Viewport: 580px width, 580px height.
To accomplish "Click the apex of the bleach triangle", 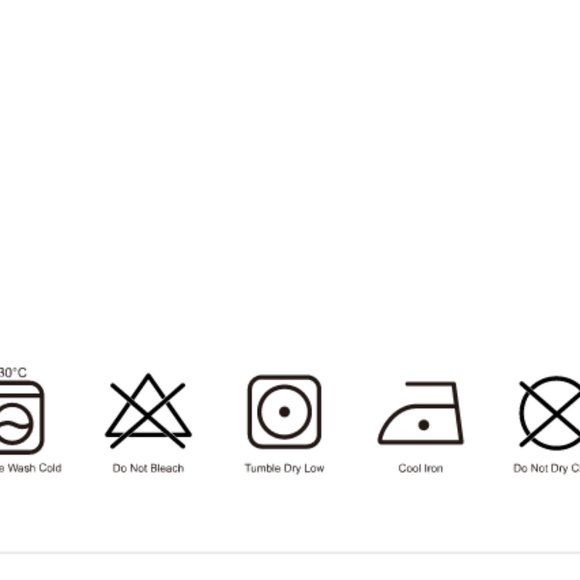I will [x=148, y=376].
